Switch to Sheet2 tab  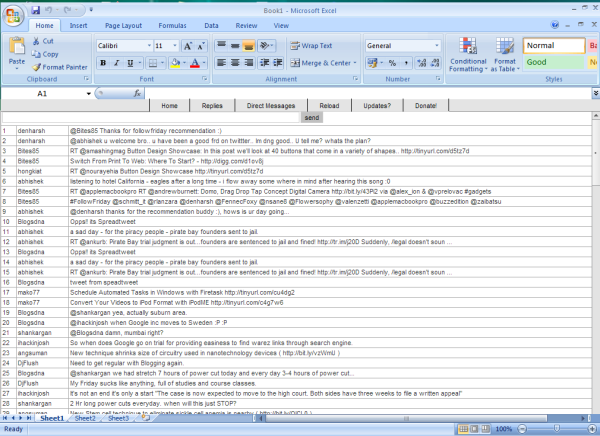tap(85, 418)
